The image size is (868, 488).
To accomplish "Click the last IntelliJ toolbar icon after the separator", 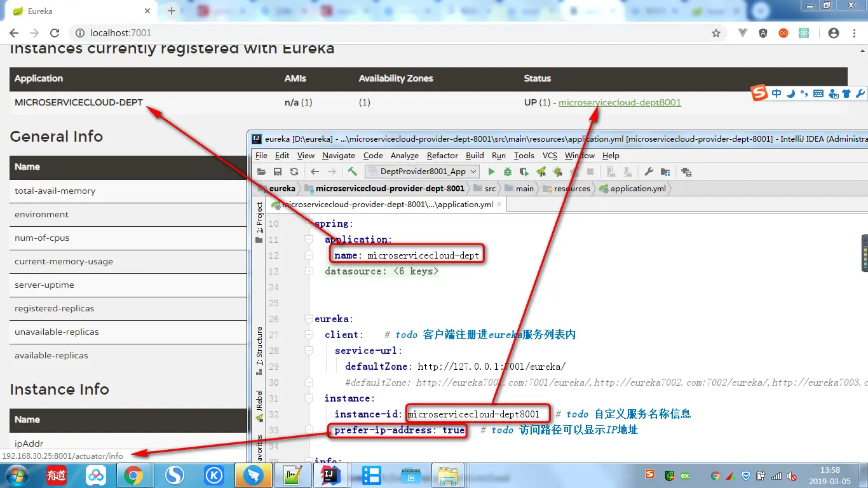I will pos(686,172).
